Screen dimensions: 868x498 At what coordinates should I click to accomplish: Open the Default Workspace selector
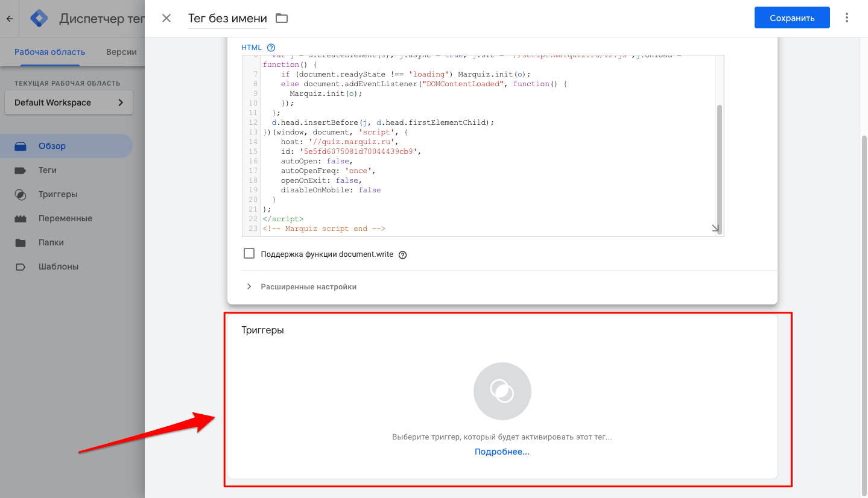[x=69, y=102]
